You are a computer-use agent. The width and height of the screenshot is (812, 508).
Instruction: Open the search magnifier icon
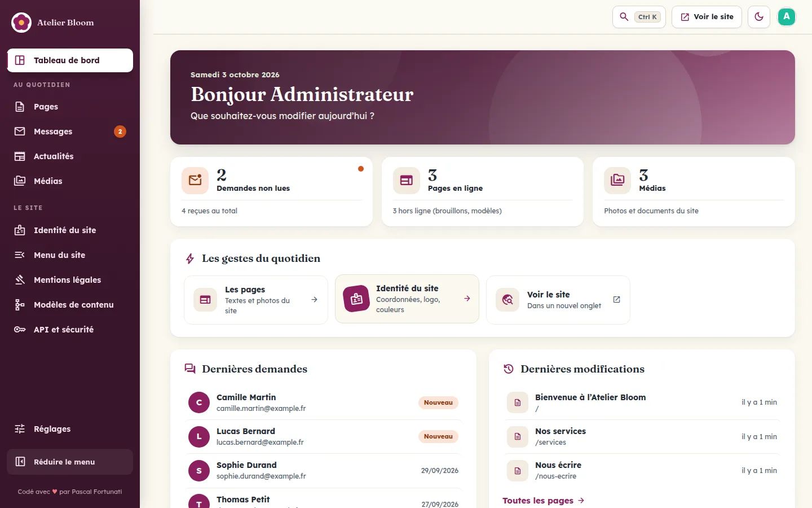[x=624, y=17]
